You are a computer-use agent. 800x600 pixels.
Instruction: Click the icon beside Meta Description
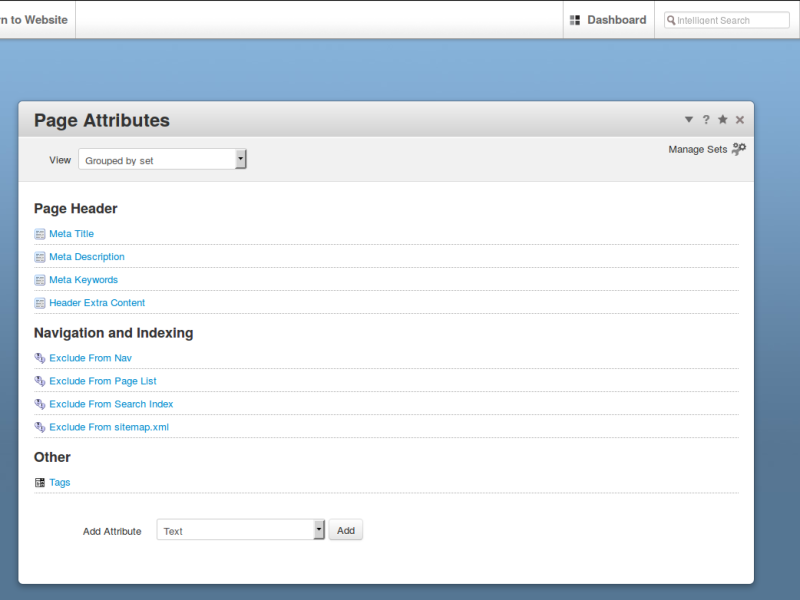tap(40, 257)
